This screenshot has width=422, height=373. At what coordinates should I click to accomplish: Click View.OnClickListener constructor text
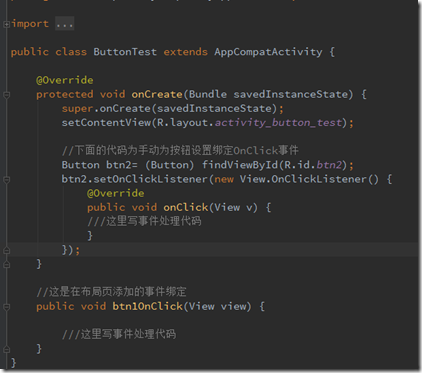(x=309, y=179)
